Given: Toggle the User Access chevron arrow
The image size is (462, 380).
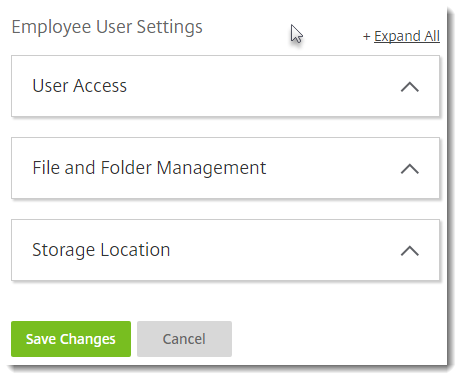Looking at the screenshot, I should 410,87.
